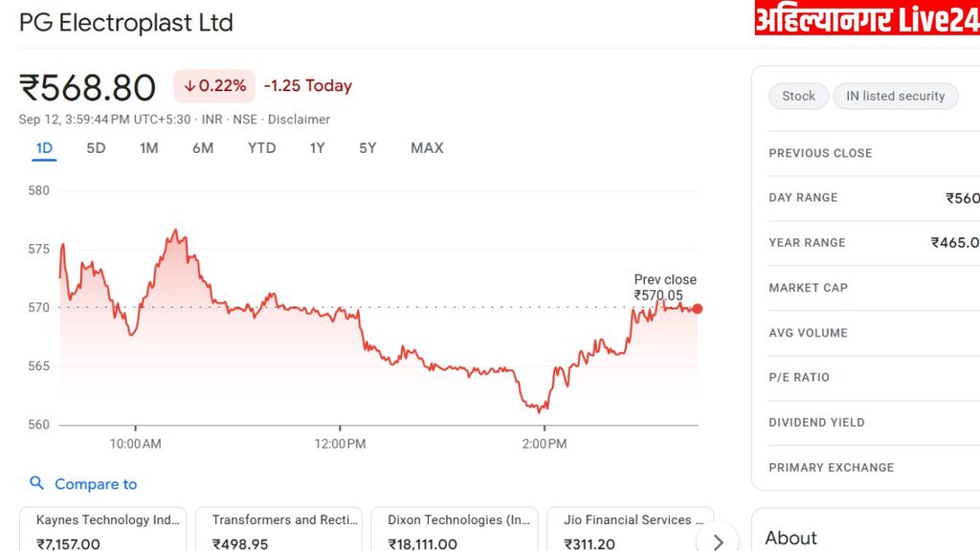The height and width of the screenshot is (551, 980).
Task: Click the IN listed security chip
Action: coord(895,96)
